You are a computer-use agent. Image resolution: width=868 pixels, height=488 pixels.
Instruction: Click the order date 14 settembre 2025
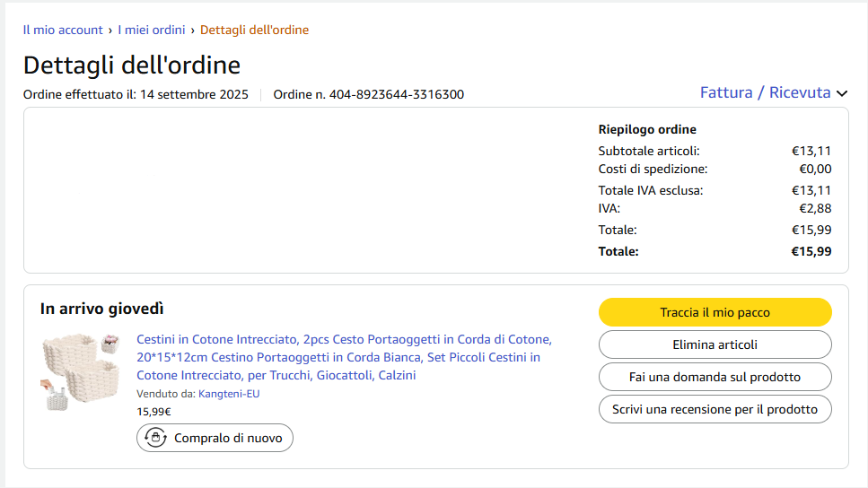pos(193,94)
